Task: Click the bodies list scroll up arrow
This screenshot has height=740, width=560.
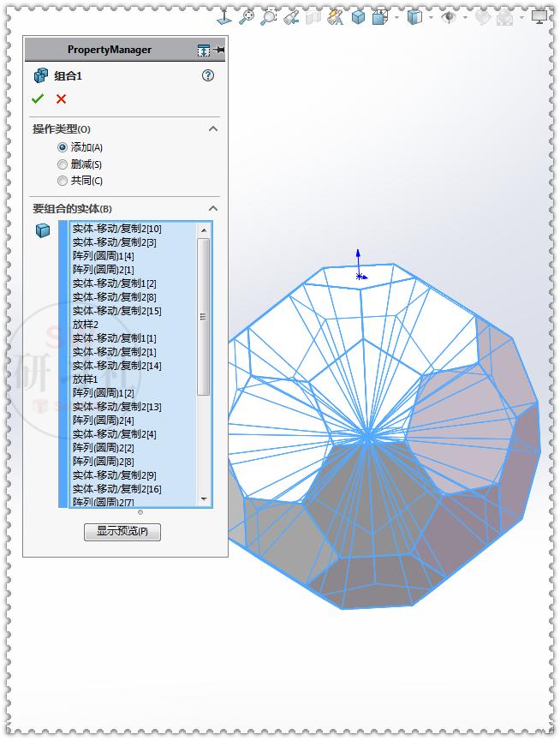Action: pos(204,230)
